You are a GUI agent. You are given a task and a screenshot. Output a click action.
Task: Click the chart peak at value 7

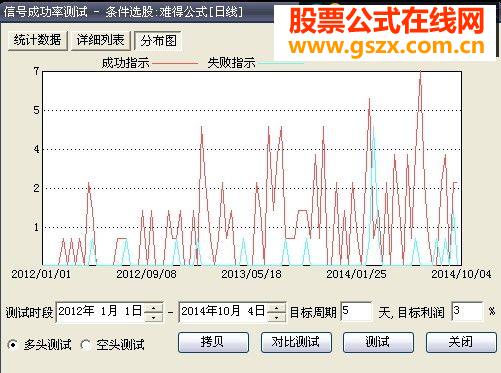pyautogui.click(x=420, y=72)
